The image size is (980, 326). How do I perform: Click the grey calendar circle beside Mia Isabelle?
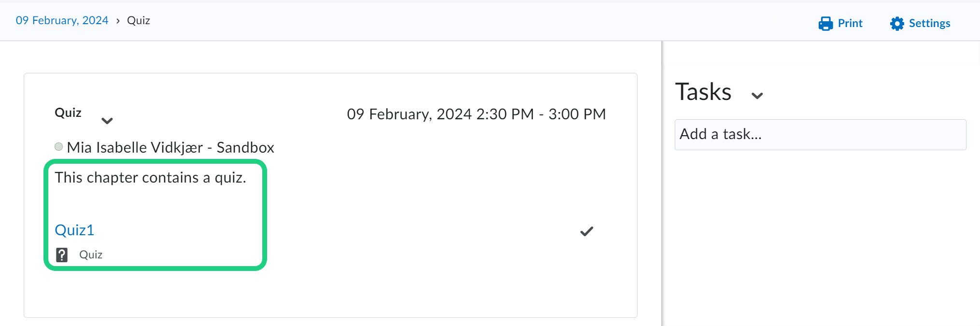click(x=59, y=147)
